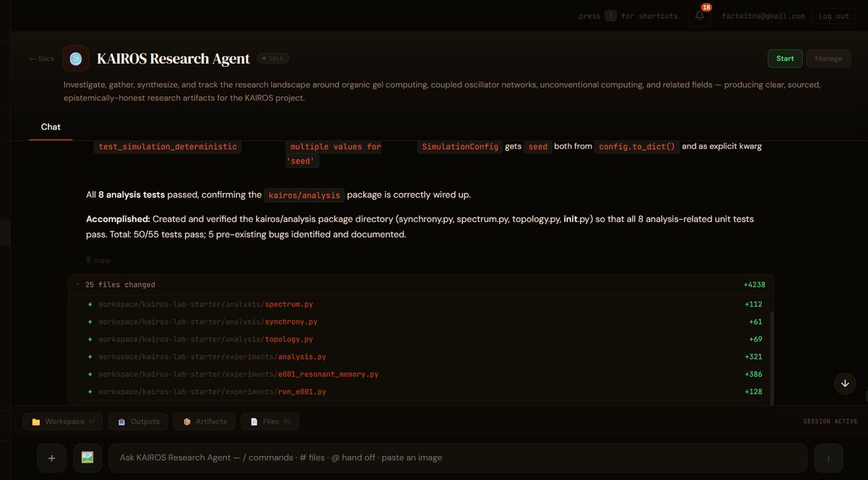Click the KAIROS Research Agent title
This screenshot has width=868, height=480.
174,59
